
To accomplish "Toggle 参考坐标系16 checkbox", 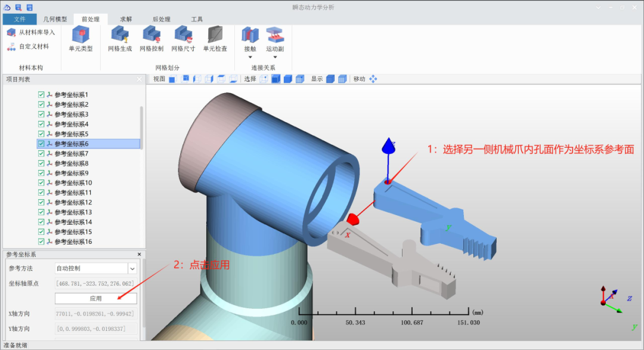I will 41,241.
